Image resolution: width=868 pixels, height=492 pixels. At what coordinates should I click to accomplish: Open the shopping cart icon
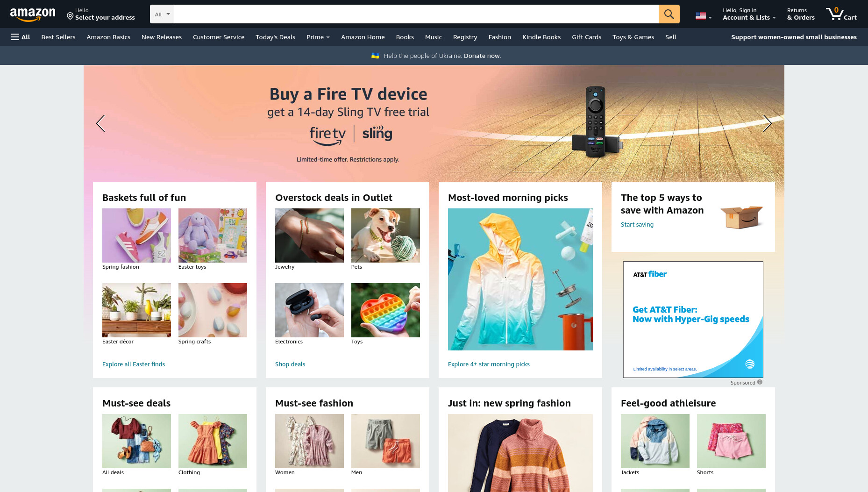click(x=841, y=14)
